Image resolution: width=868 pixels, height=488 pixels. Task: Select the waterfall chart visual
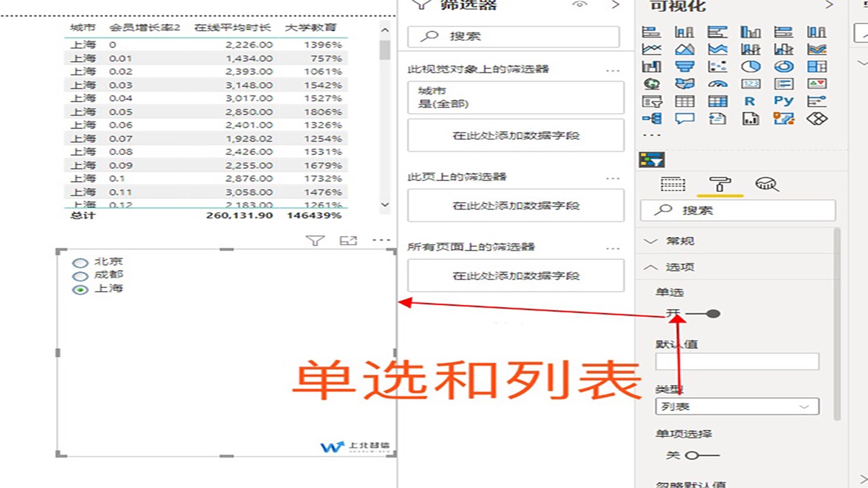coord(651,66)
